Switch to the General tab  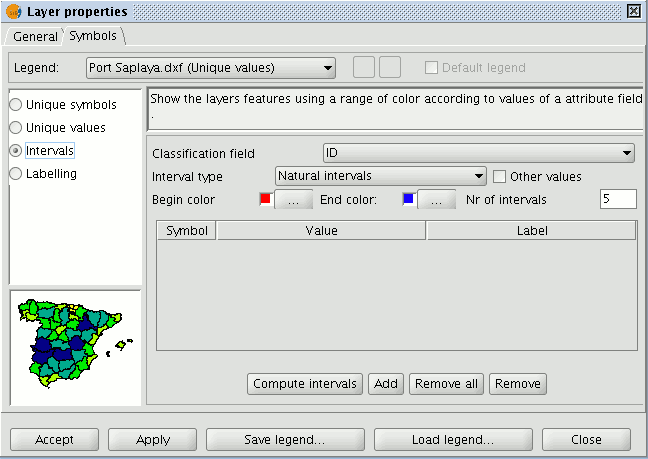coord(35,36)
